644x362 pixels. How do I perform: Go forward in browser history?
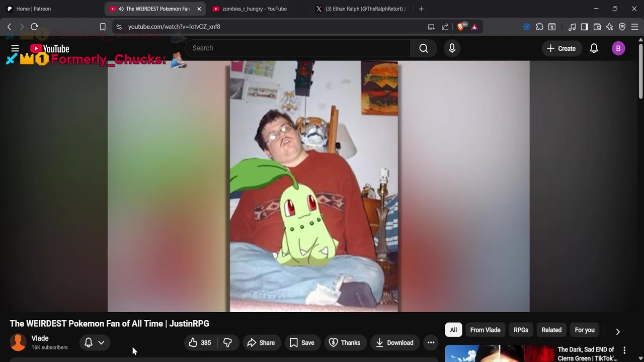[22, 27]
